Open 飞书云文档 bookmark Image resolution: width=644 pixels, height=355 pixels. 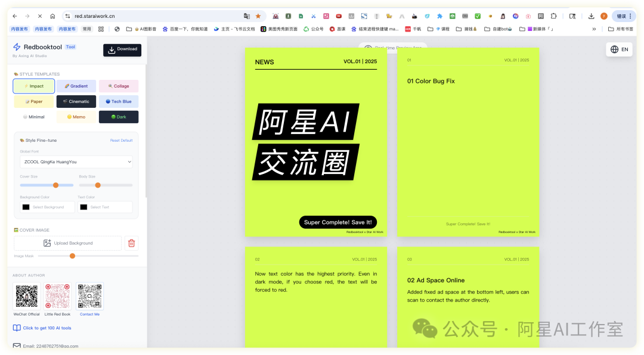[234, 29]
